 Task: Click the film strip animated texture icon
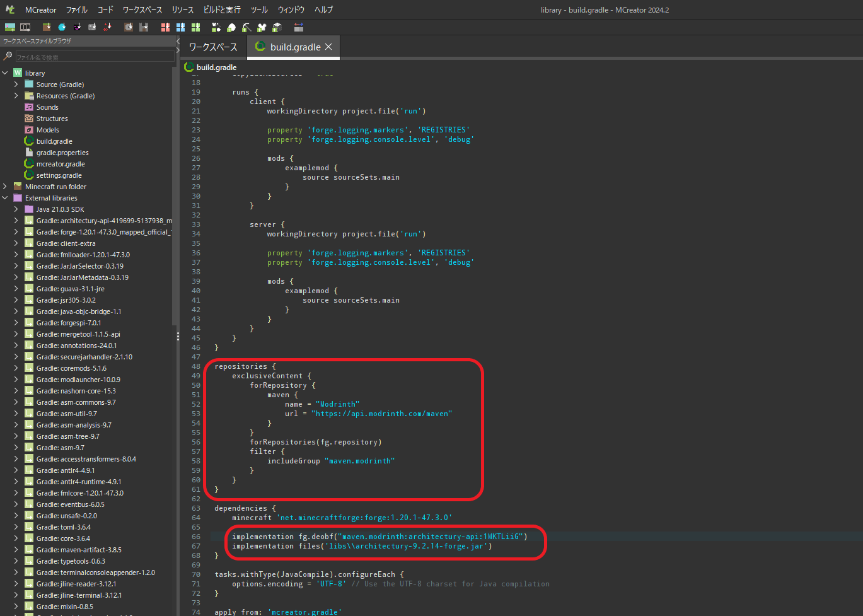25,27
